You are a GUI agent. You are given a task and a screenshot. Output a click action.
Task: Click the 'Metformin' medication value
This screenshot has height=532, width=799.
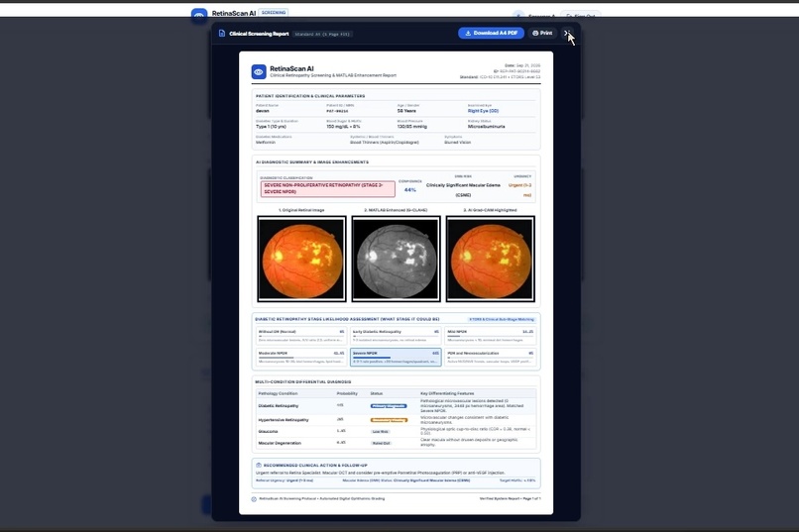tap(266, 143)
